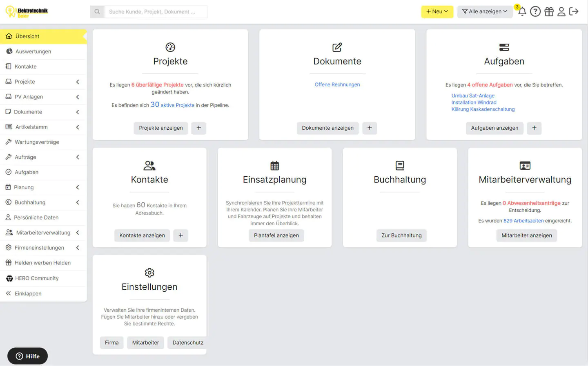Open the 4 offene Aufgaben link
Image resolution: width=588 pixels, height=366 pixels.
tap(490, 85)
